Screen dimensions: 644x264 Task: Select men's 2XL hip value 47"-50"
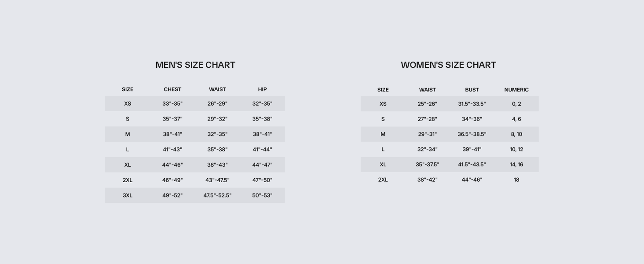coord(262,180)
